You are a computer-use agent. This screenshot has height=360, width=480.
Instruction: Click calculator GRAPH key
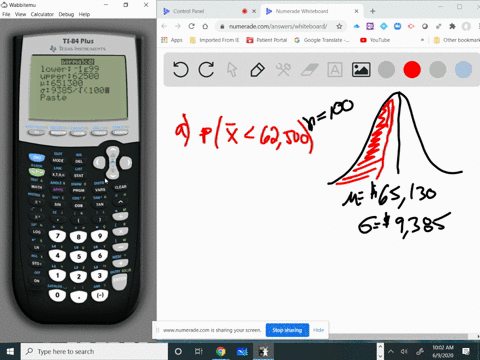coord(120,133)
